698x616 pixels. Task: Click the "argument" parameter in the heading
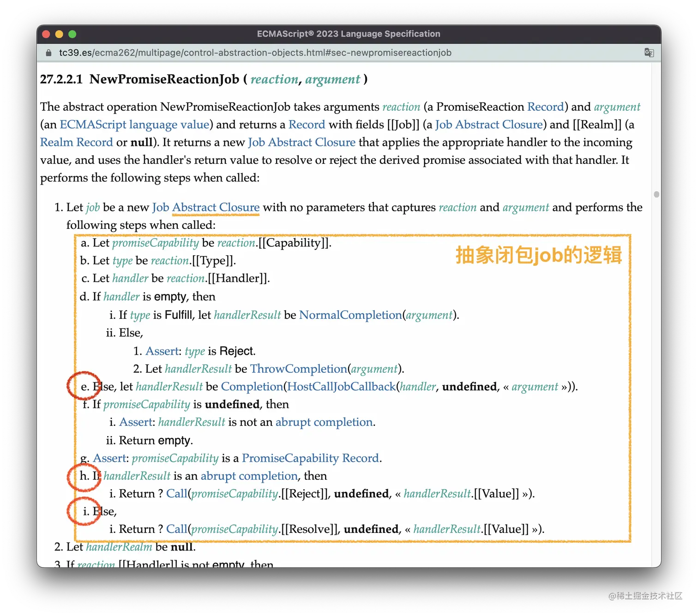coord(332,80)
